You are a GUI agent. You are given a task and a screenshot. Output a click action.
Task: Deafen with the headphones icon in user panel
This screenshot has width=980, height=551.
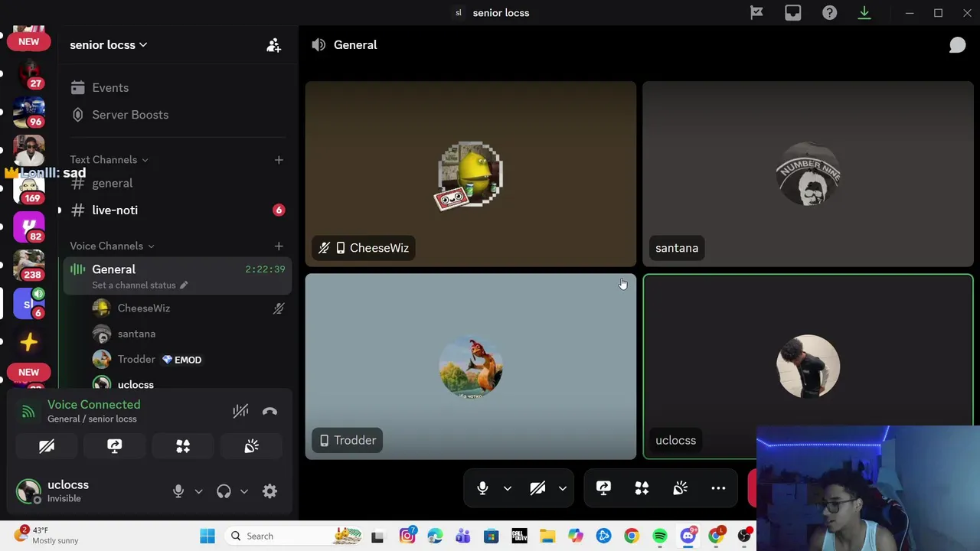click(x=224, y=491)
